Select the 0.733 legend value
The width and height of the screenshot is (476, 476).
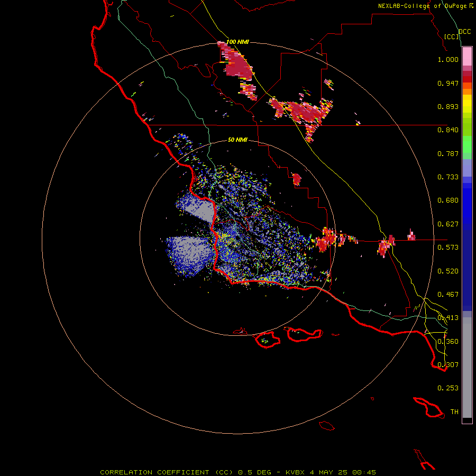[448, 177]
